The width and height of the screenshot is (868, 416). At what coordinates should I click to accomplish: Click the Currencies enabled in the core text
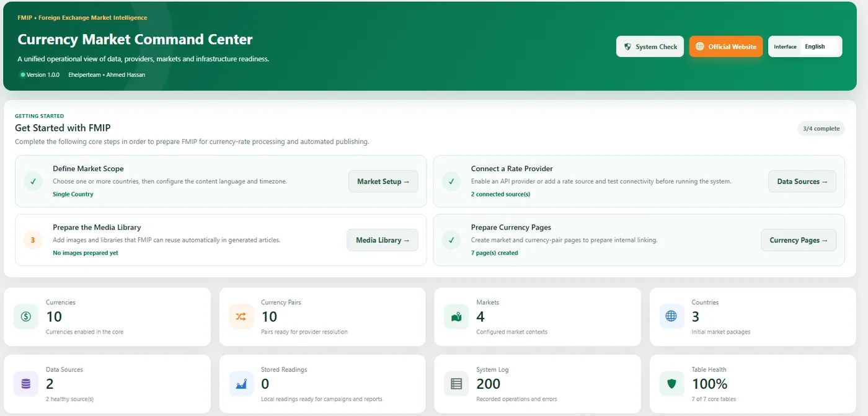pyautogui.click(x=84, y=332)
